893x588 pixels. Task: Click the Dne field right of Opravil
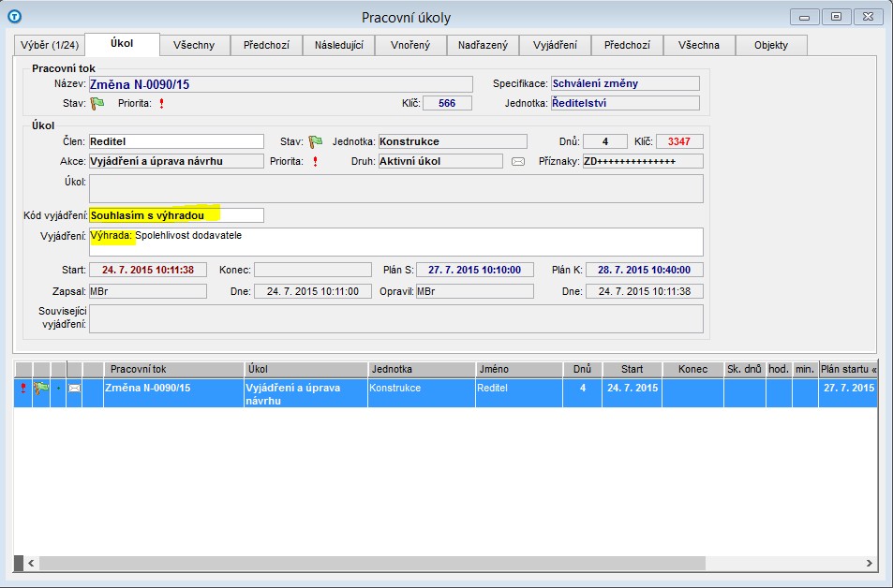click(644, 291)
